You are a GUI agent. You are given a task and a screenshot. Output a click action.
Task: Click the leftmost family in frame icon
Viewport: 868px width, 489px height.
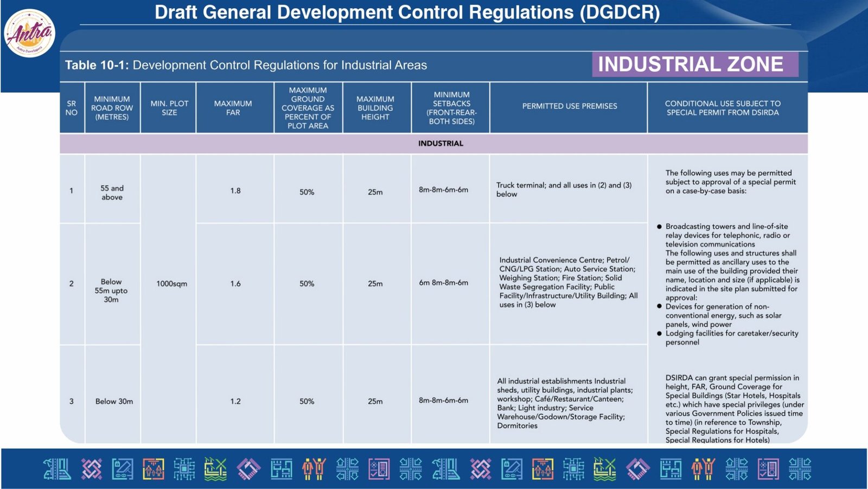(154, 469)
